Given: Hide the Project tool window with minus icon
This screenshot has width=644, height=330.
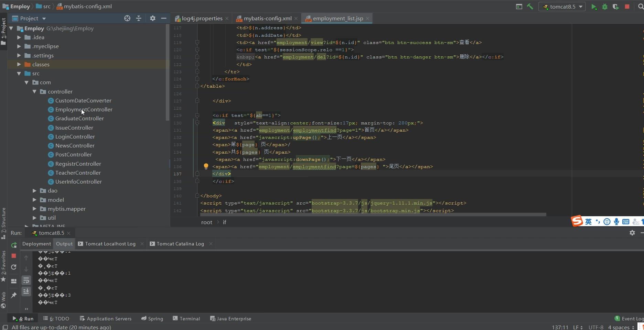Looking at the screenshot, I should pyautogui.click(x=164, y=18).
